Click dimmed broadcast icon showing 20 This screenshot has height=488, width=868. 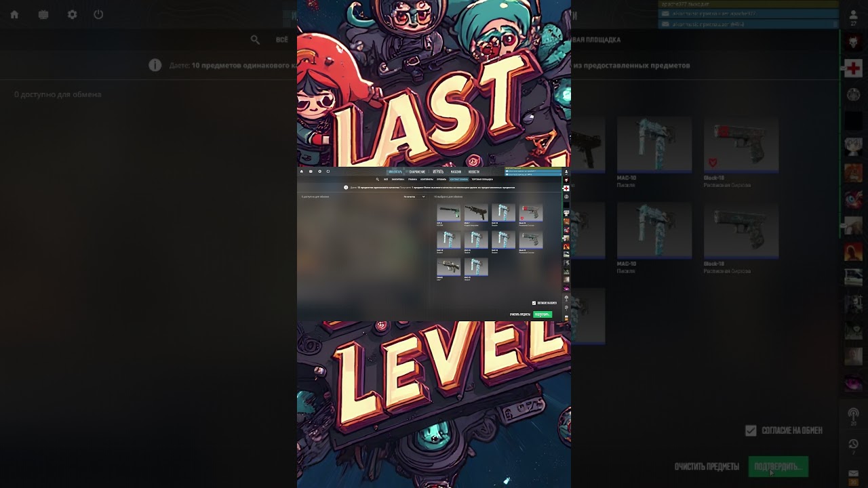853,415
